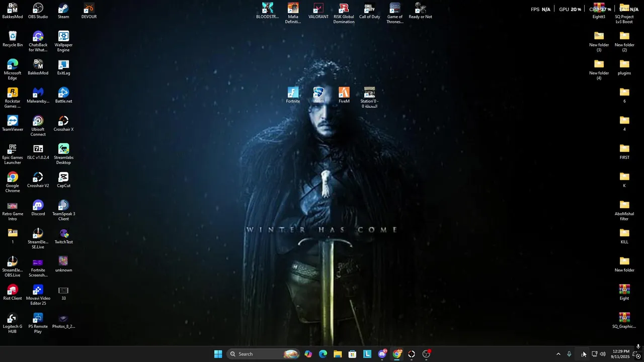Expand the hidden tray icons chevron
Image resolution: width=644 pixels, height=362 pixels.
point(558,354)
